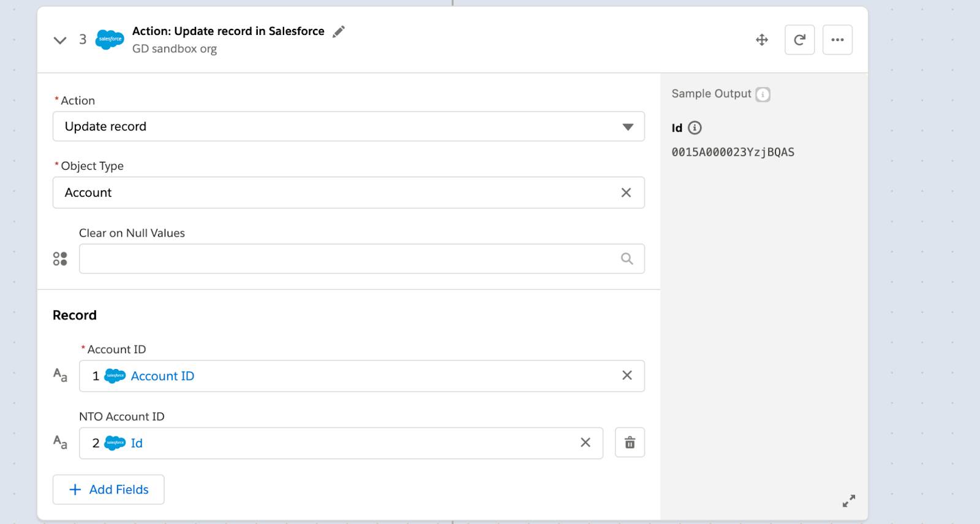The image size is (980, 524).
Task: Open the Action dropdown showing Update record
Action: (349, 126)
